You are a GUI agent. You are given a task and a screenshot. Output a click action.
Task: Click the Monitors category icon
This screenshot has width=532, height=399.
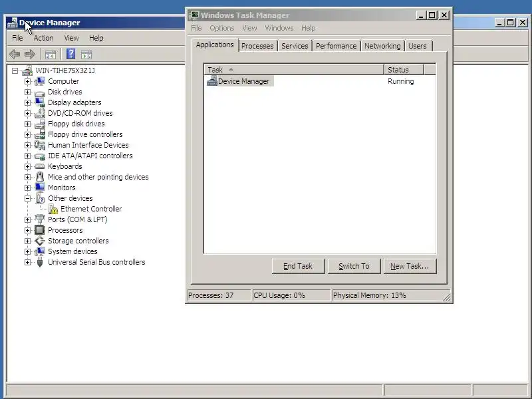tap(40, 188)
